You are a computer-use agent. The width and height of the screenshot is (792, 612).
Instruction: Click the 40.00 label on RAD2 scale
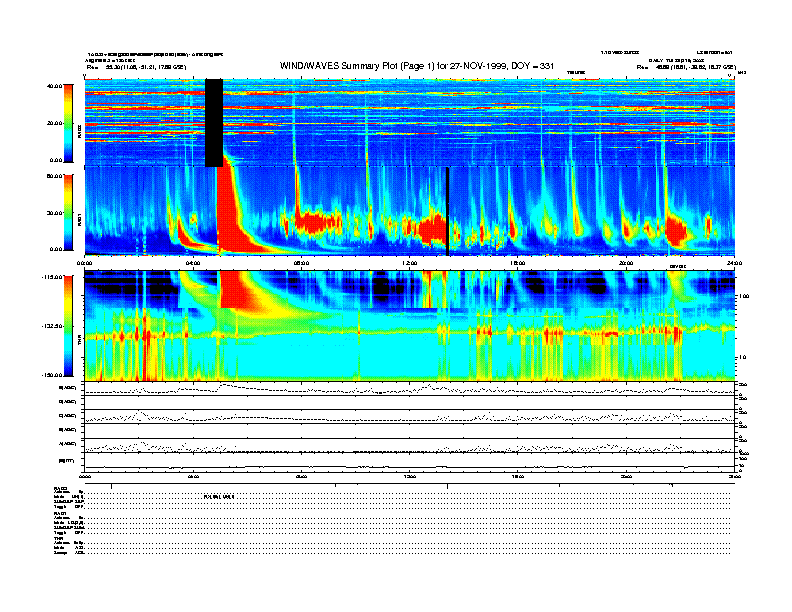[x=54, y=86]
